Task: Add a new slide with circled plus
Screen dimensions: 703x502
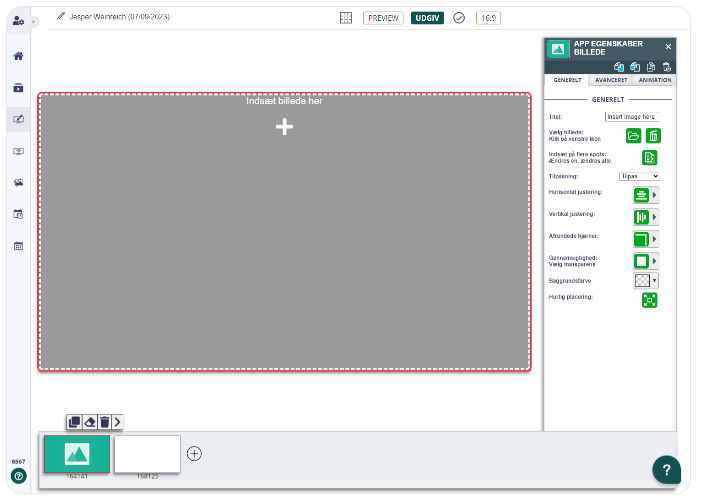Action: pos(194,454)
